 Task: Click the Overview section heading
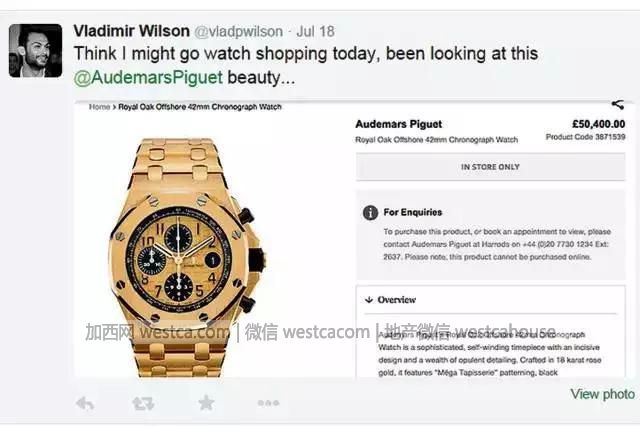click(x=396, y=300)
